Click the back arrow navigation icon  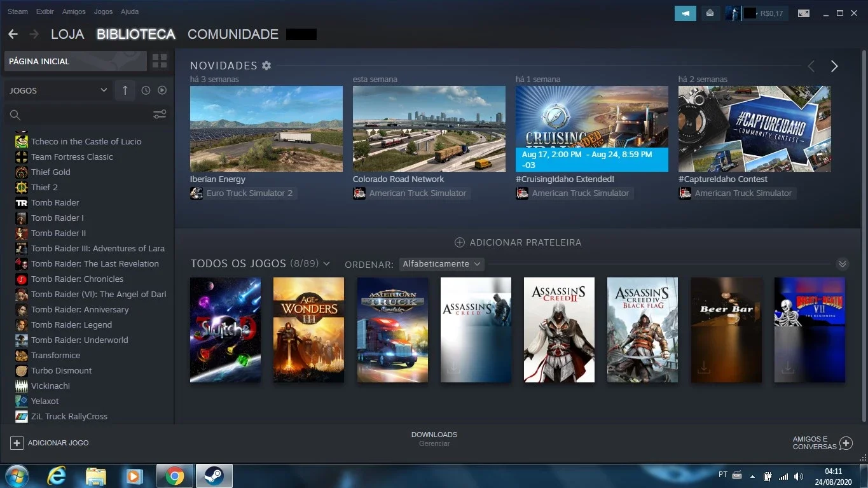pos(13,34)
